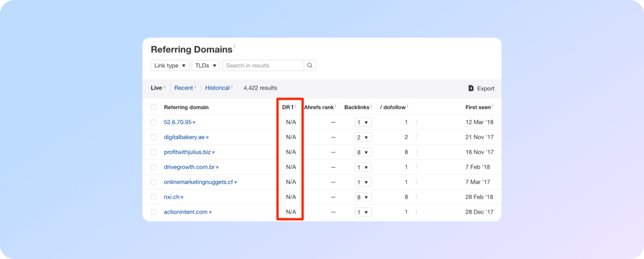Image resolution: width=644 pixels, height=259 pixels.
Task: Expand backlinks dropdown for drivegrowth.com.br
Action: 363,167
